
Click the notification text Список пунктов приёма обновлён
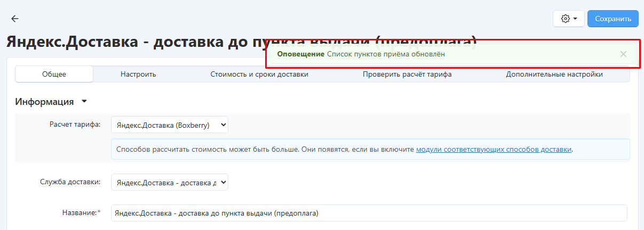(386, 54)
